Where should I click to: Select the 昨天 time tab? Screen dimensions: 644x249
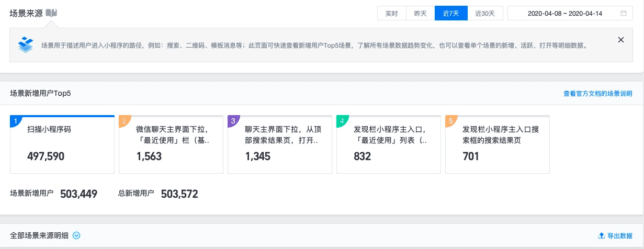point(421,14)
